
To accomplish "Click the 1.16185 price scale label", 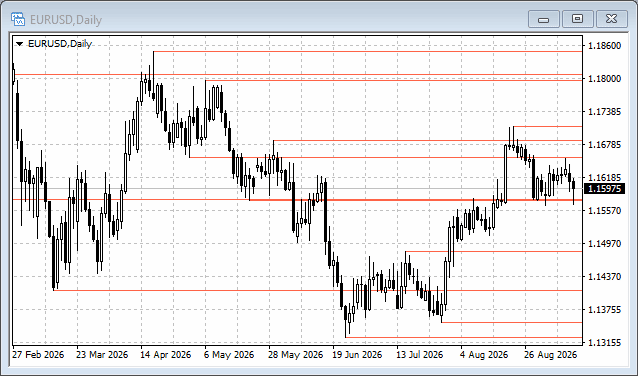I will 605,177.
